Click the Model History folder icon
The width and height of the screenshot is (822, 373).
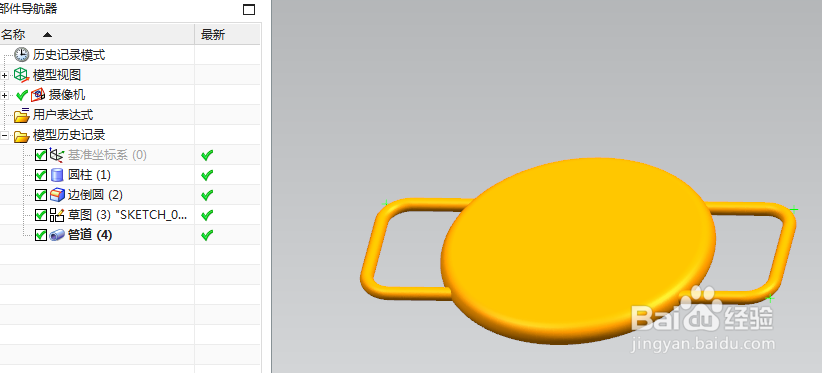(x=21, y=135)
